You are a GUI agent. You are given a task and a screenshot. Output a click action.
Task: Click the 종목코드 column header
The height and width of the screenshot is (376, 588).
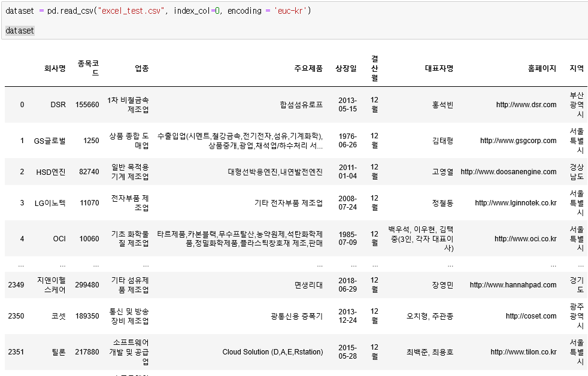click(x=88, y=68)
